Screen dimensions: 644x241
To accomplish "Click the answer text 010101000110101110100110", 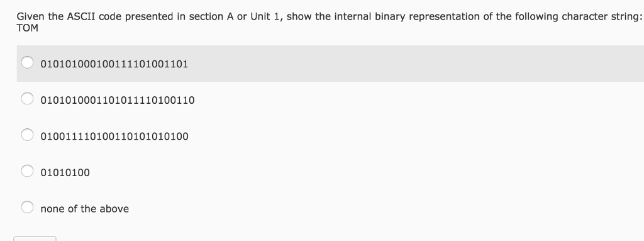I will coord(118,100).
